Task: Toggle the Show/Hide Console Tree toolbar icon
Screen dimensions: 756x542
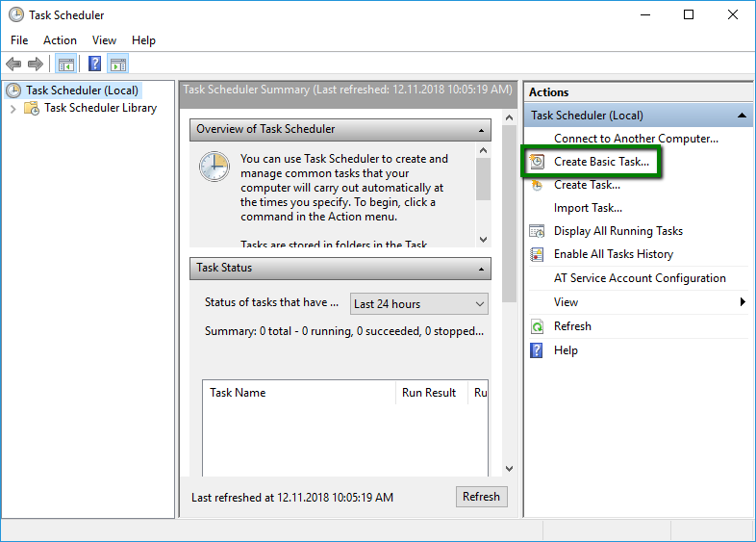Action: click(66, 64)
